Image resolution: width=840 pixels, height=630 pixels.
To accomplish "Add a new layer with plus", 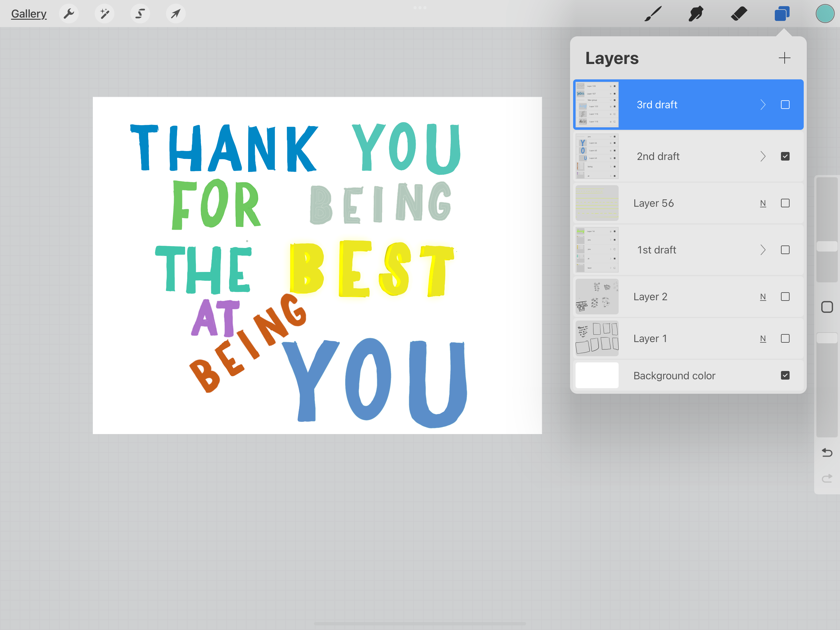I will [x=784, y=58].
